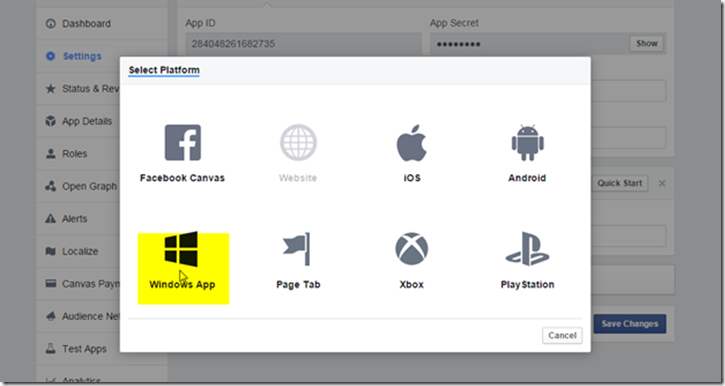
Task: Choose the Windows App platform
Action: click(183, 269)
